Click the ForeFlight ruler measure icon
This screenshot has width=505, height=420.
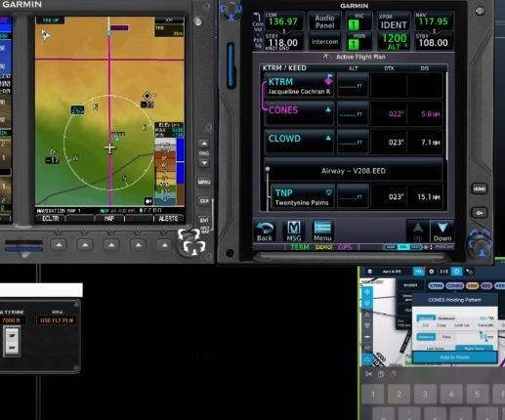(x=443, y=272)
